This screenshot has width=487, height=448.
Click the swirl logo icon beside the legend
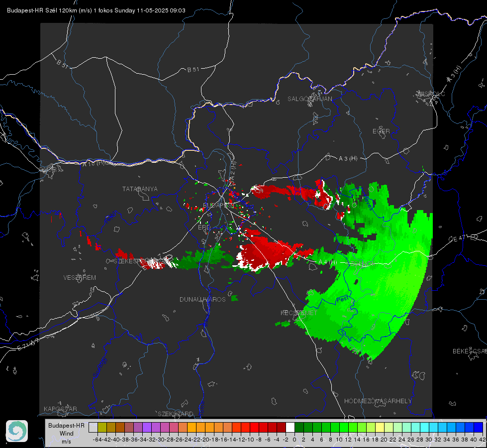(x=17, y=431)
